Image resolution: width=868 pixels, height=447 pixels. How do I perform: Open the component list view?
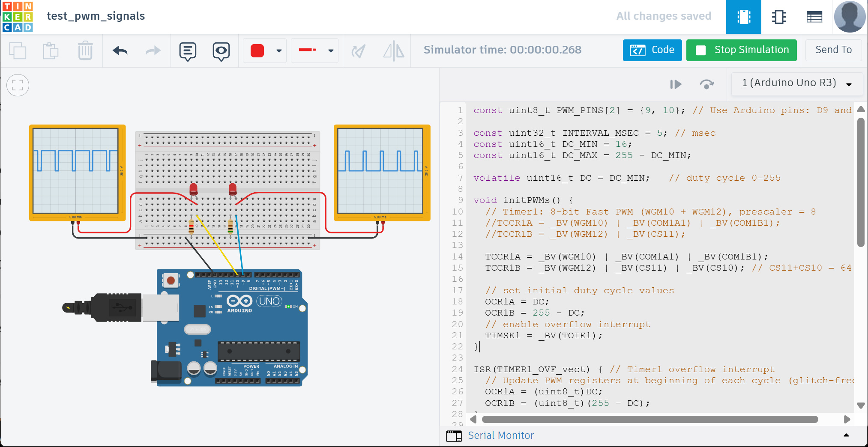point(814,17)
